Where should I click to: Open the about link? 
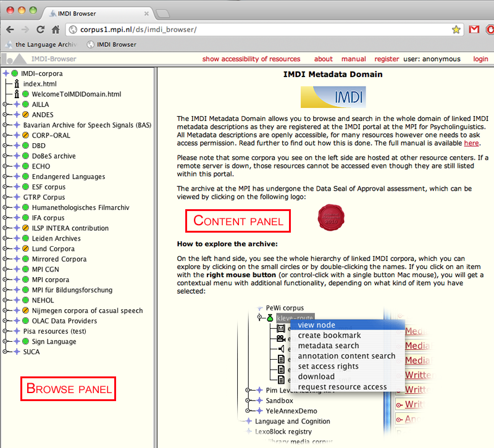point(323,59)
